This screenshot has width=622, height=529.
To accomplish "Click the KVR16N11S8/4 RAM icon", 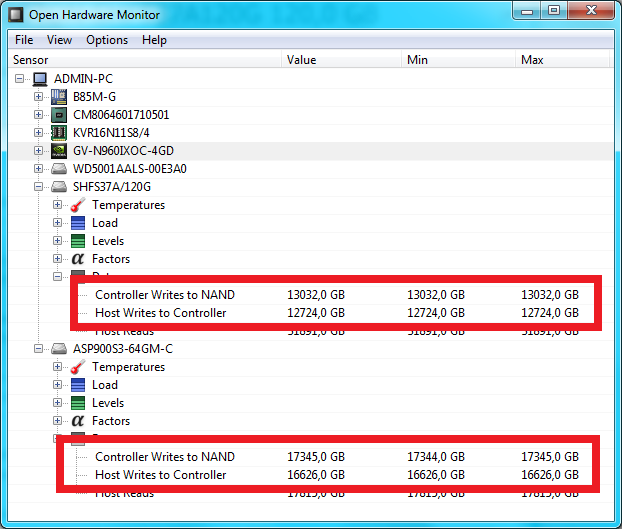I will 59,133.
